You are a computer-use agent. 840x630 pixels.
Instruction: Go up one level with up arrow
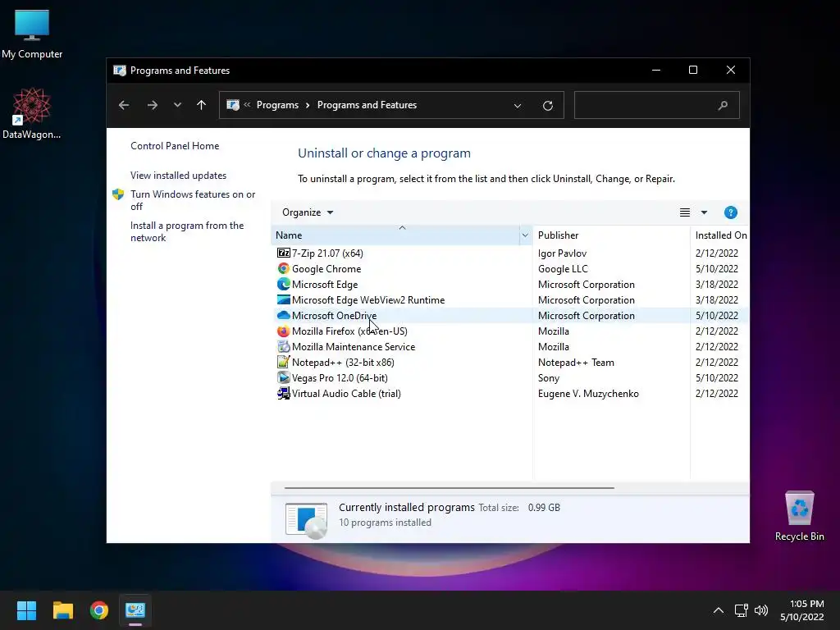pos(202,105)
